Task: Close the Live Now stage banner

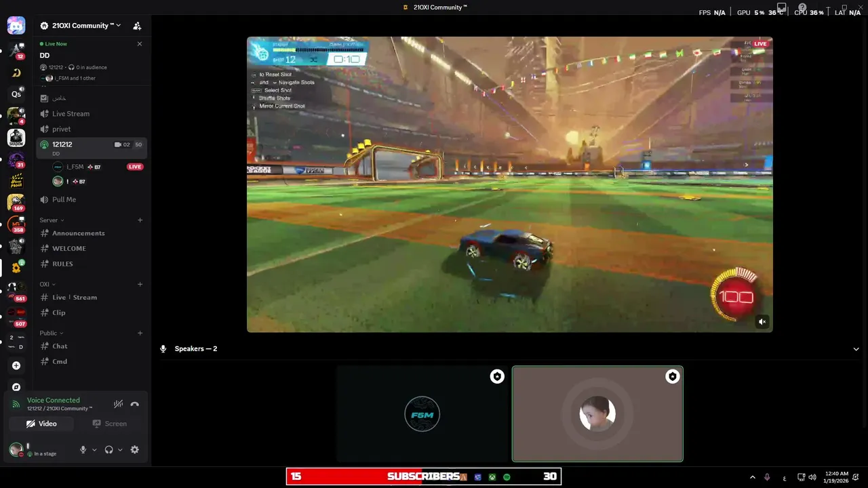Action: [x=140, y=44]
